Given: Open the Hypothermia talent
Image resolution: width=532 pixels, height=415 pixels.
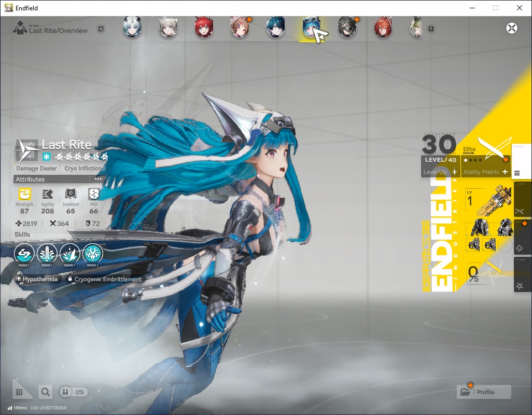Looking at the screenshot, I should (x=37, y=279).
